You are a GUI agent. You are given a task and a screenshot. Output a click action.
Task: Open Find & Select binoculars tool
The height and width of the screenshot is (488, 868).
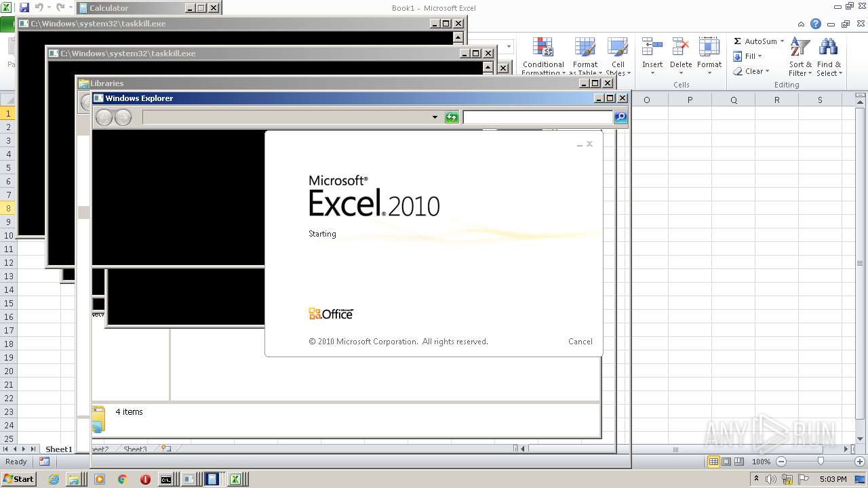[x=829, y=56]
